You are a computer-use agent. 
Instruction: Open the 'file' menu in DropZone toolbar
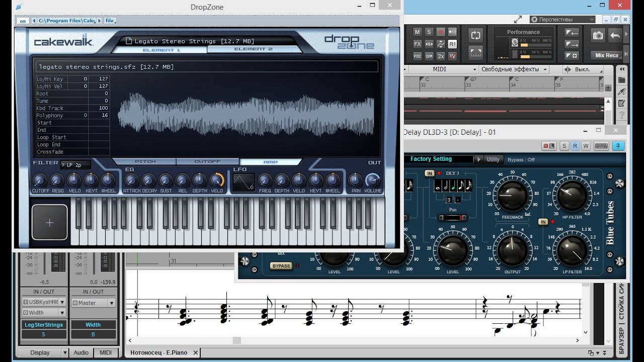point(110,21)
